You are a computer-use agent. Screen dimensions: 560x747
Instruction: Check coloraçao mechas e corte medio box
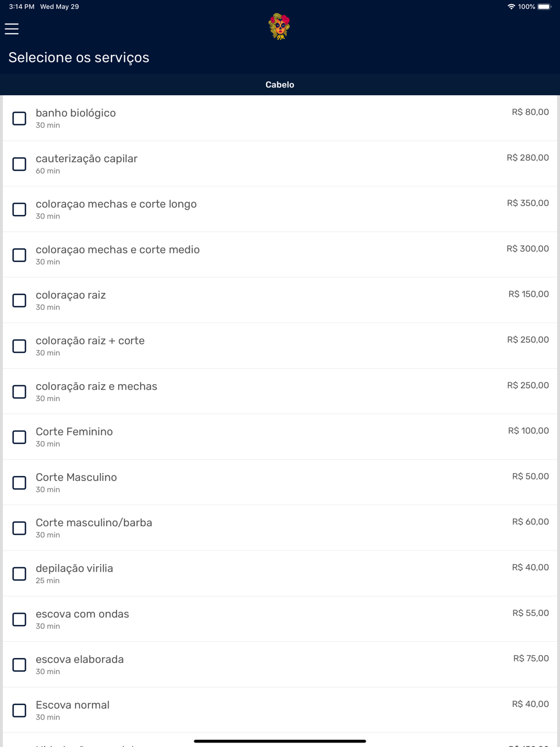pos(20,255)
